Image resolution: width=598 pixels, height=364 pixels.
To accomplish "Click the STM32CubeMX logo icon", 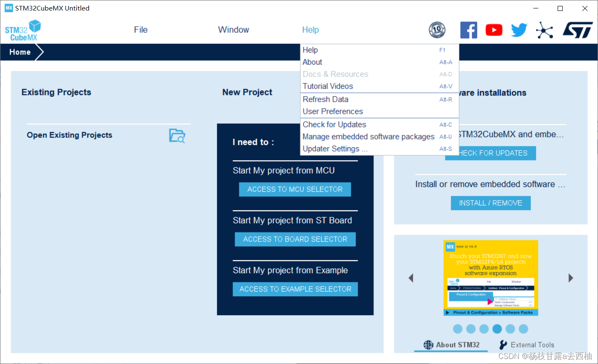I will click(23, 30).
